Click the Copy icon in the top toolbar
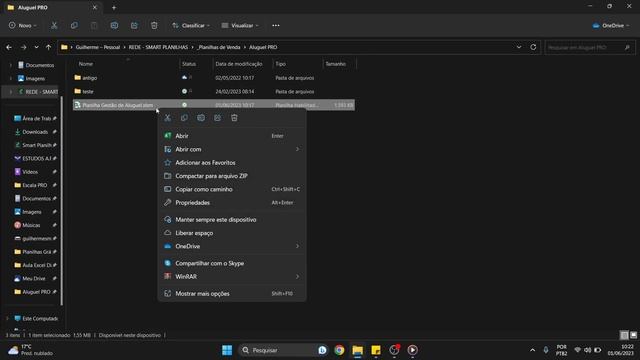Viewport: 640px width, 360px height. coord(74,25)
